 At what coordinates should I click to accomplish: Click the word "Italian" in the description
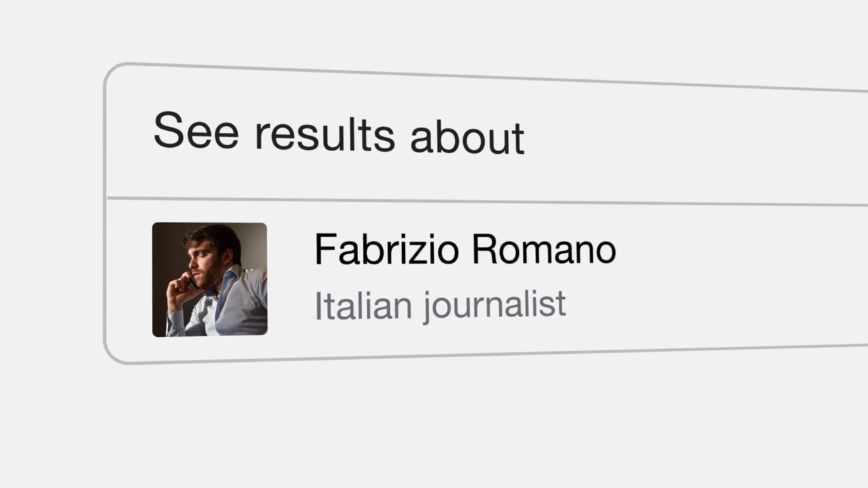point(363,306)
